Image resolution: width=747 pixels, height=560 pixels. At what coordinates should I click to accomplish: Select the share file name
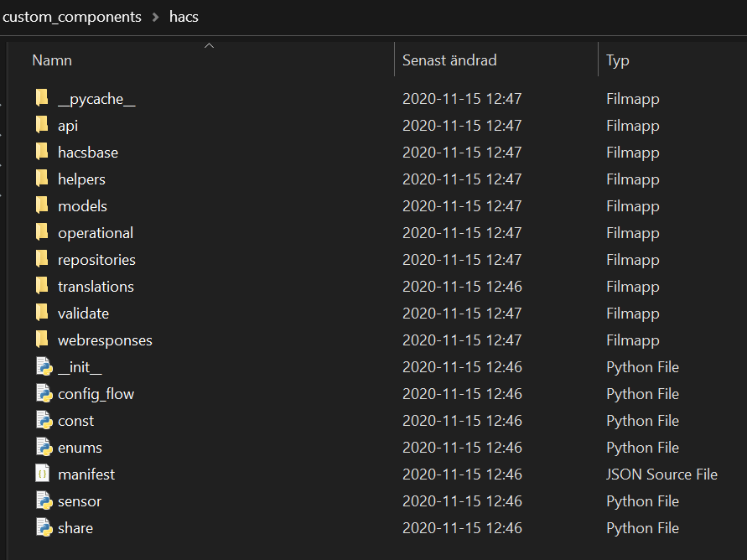(x=75, y=528)
